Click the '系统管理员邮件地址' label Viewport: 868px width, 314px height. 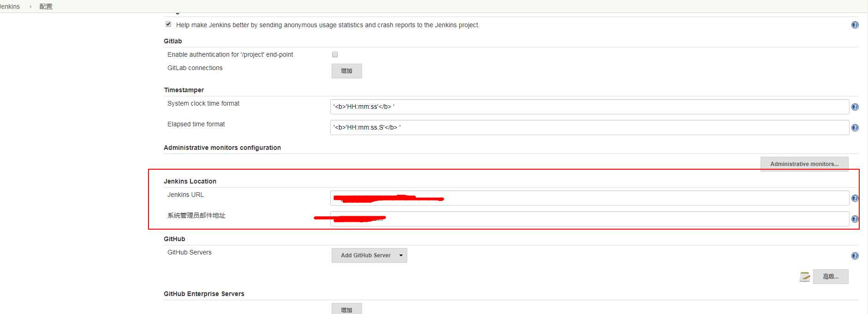pos(196,215)
